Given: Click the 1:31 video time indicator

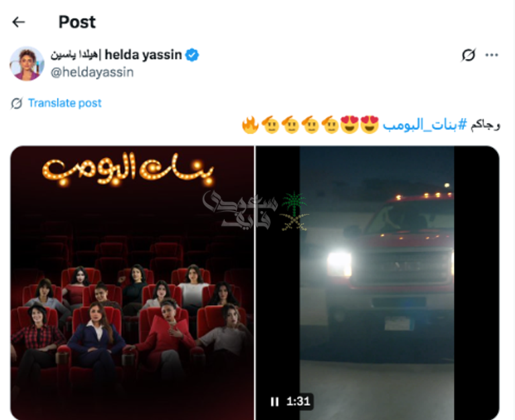Looking at the screenshot, I should [x=298, y=401].
